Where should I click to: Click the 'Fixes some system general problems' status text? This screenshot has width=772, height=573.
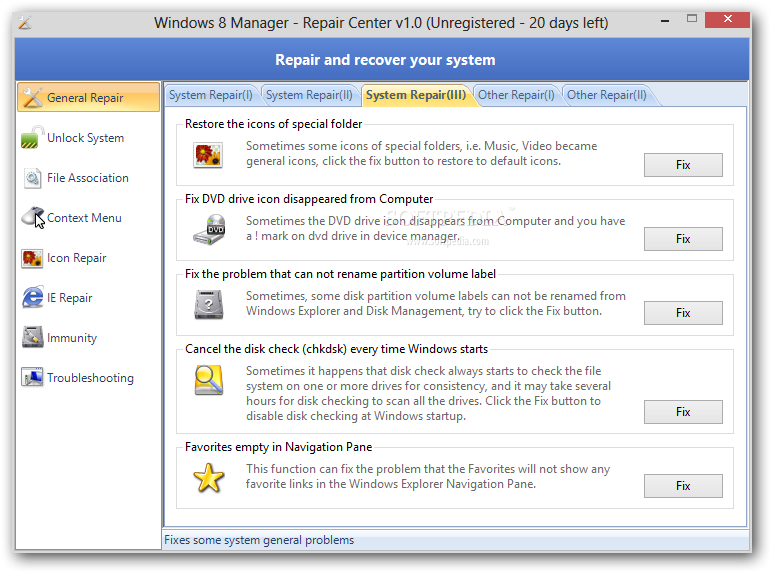tap(259, 540)
